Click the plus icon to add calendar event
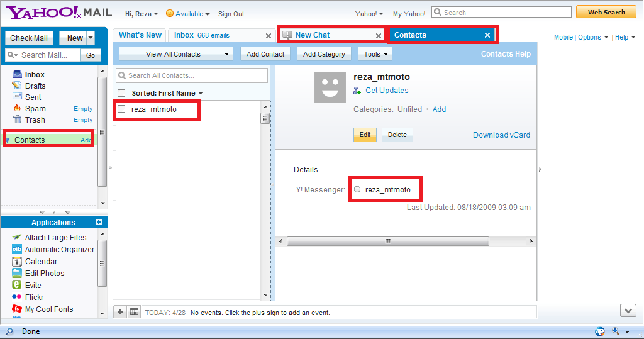644x339 pixels. point(121,312)
